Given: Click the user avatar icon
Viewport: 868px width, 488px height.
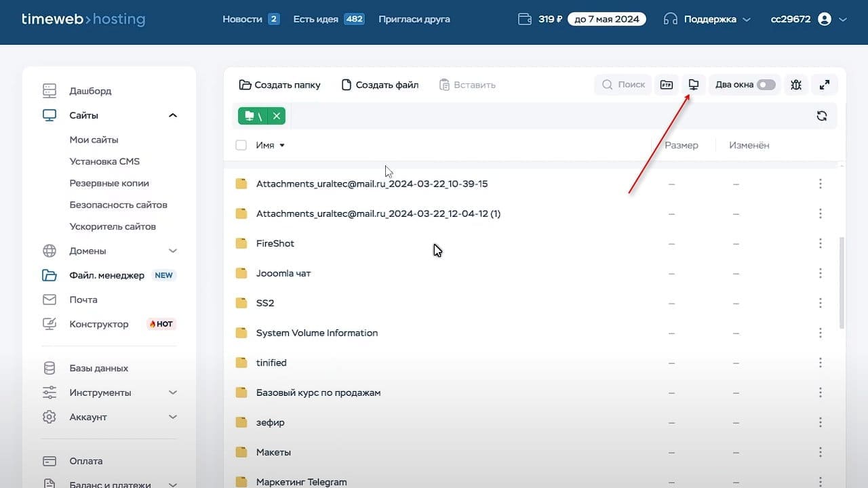Looking at the screenshot, I should tap(825, 19).
